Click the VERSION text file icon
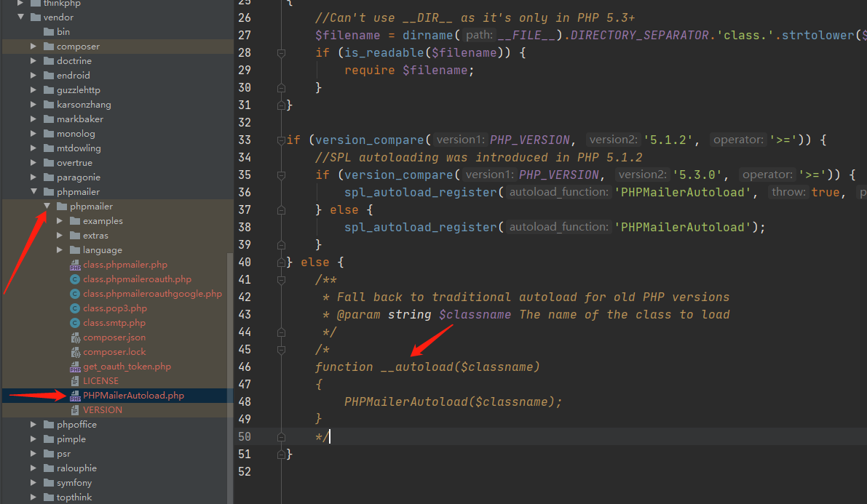The image size is (867, 504). [x=75, y=410]
